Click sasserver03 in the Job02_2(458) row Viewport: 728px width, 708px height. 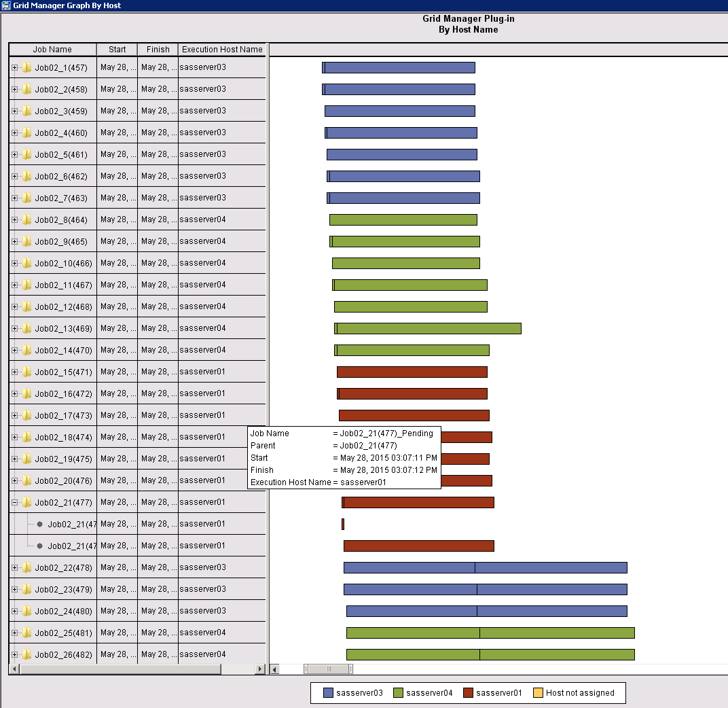203,89
